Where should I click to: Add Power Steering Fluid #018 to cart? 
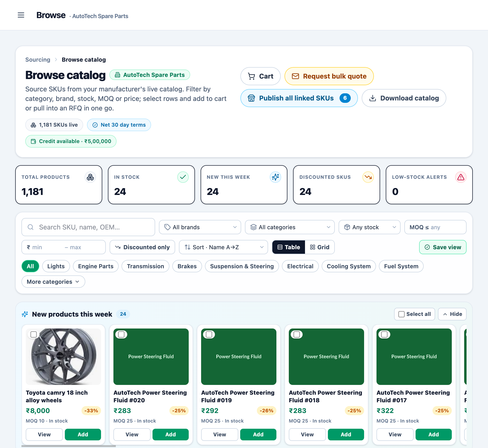[x=346, y=435]
